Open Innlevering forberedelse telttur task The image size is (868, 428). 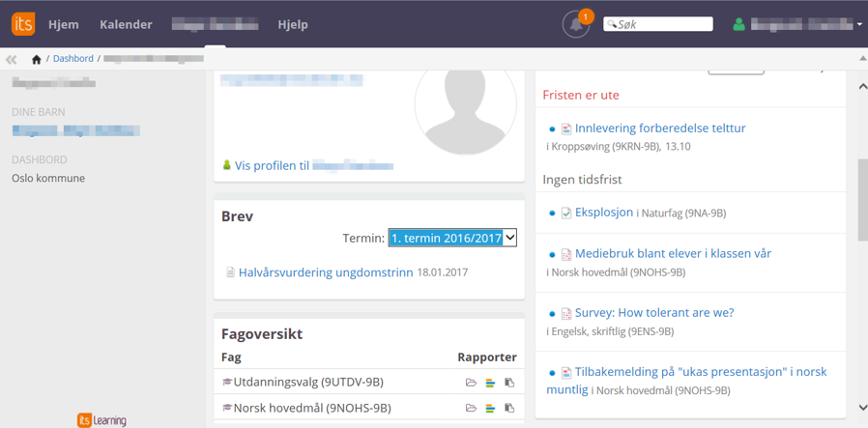pos(659,128)
